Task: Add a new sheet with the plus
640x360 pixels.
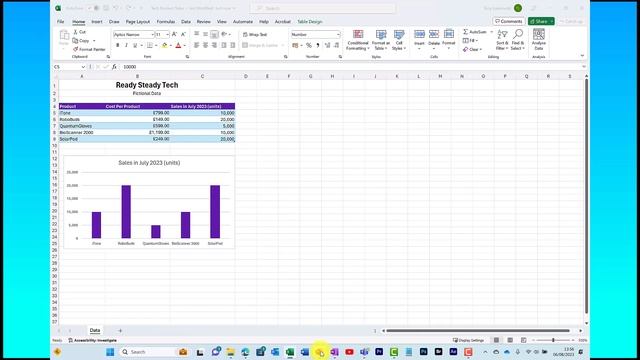Action: tap(120, 331)
